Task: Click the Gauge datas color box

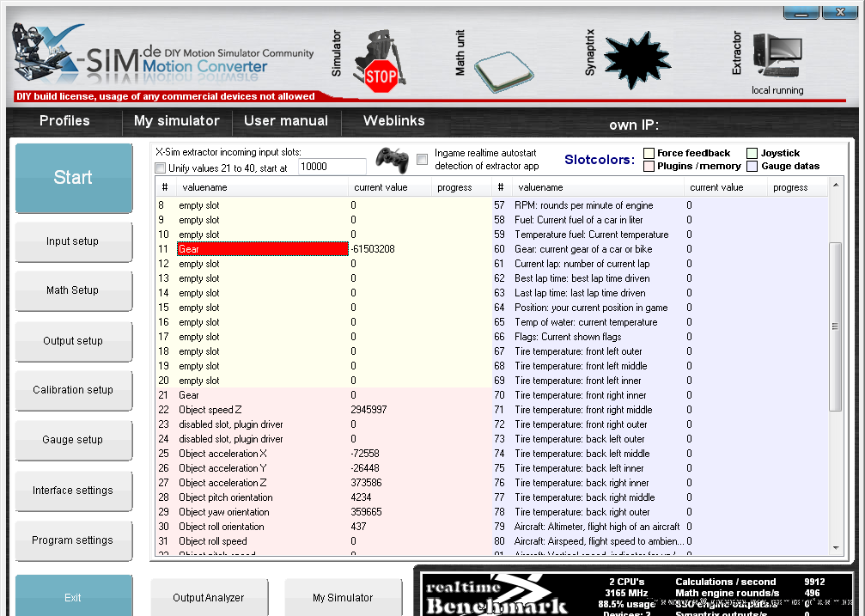Action: (752, 166)
